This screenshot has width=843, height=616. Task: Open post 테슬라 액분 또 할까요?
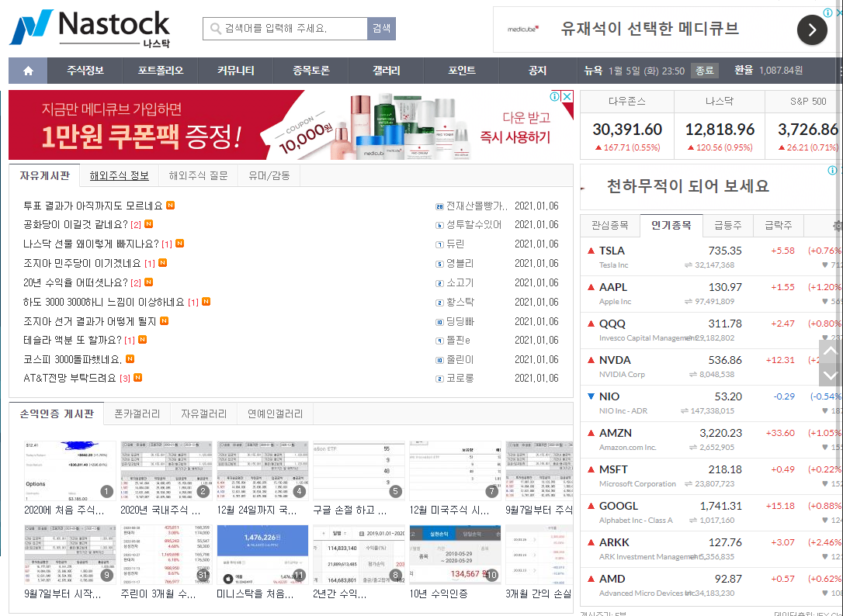tap(73, 341)
